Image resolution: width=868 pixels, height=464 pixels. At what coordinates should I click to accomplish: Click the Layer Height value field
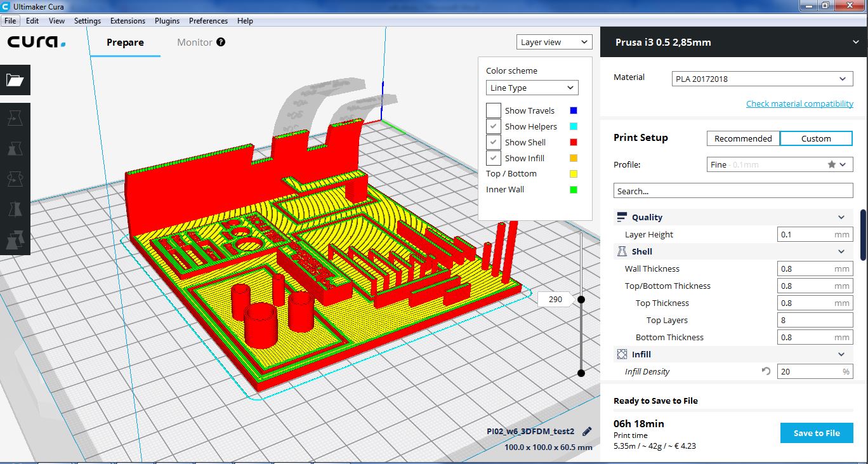point(815,234)
